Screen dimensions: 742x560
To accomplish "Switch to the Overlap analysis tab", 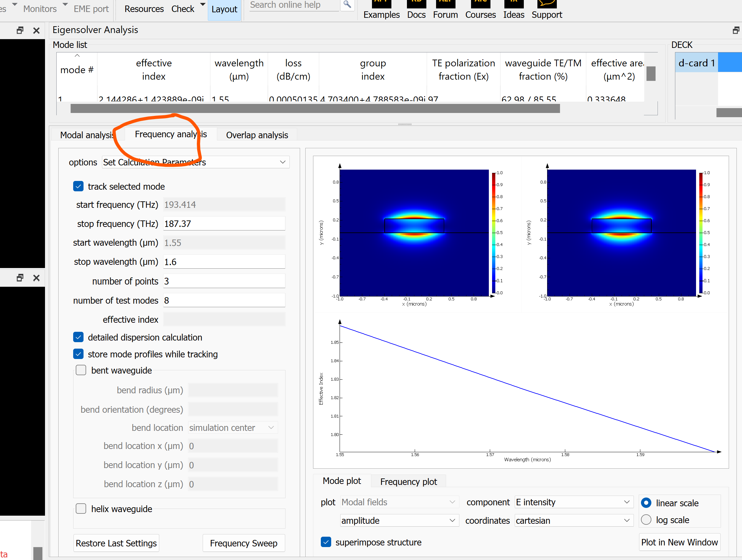I will [x=257, y=135].
